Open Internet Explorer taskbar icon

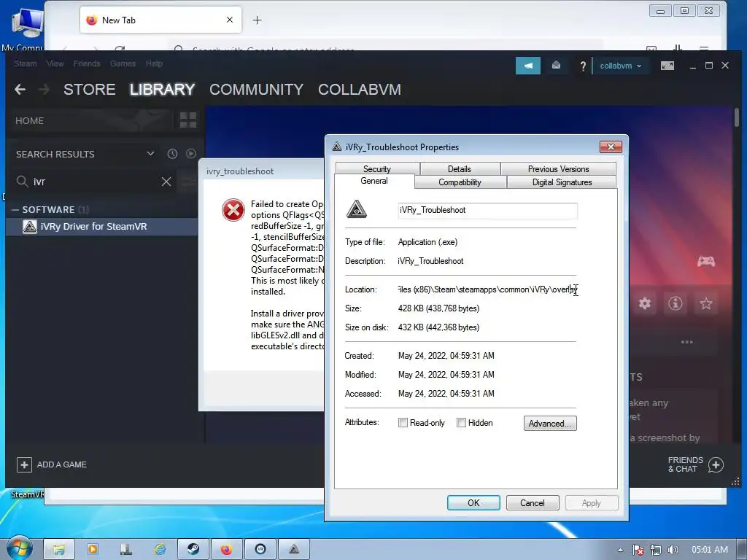click(x=160, y=550)
